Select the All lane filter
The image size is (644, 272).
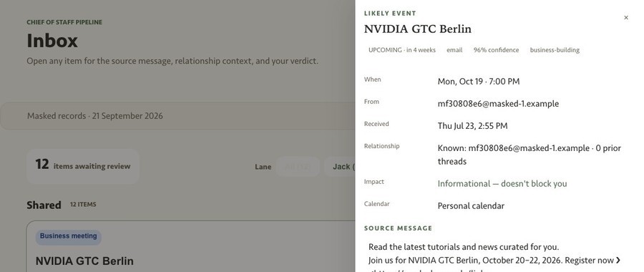pos(298,166)
